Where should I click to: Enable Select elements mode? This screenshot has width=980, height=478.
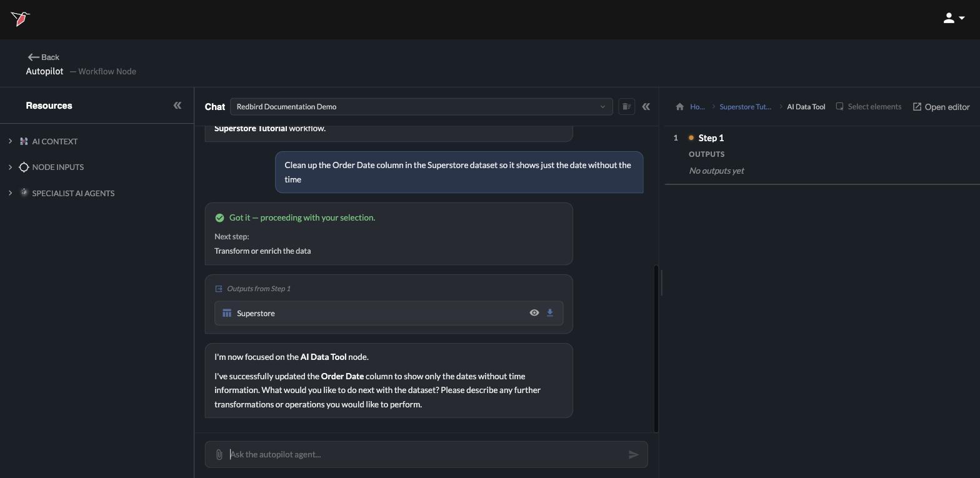pos(869,107)
